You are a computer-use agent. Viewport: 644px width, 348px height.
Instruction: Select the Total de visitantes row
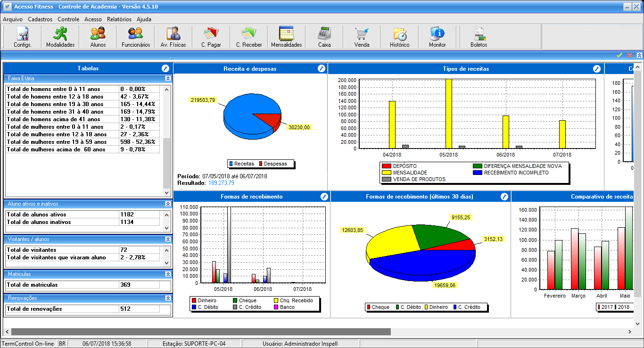(83, 249)
